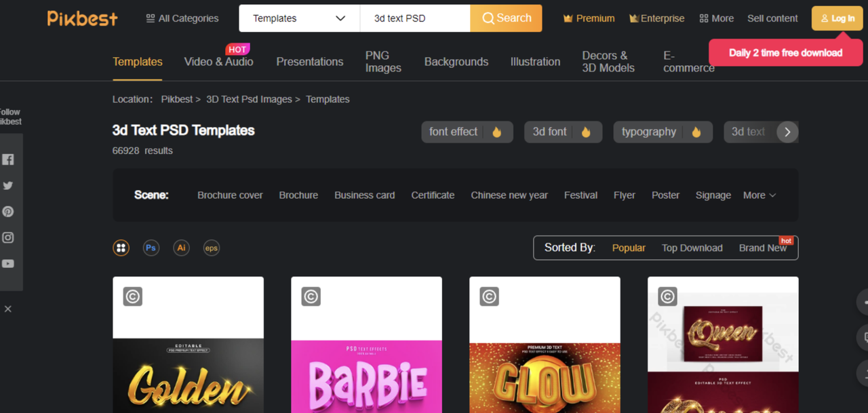Open the Templates search type dropdown
The image size is (868, 413).
coord(299,18)
